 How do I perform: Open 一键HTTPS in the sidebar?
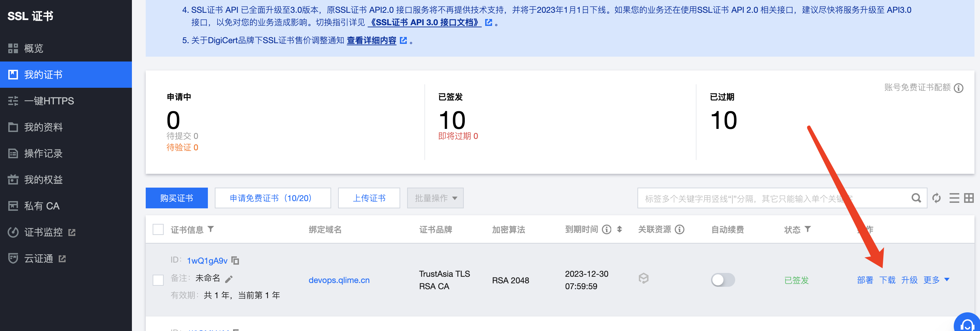click(66, 101)
